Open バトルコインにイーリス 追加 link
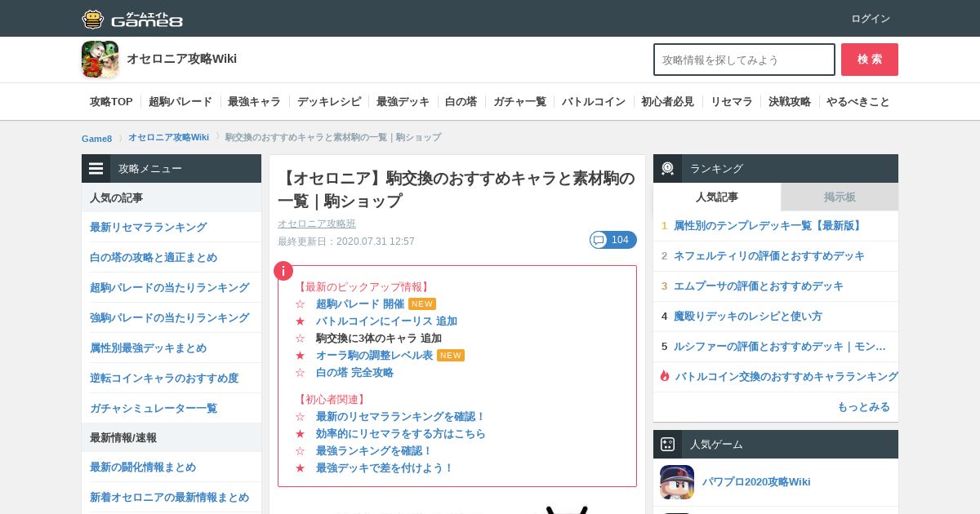Screen dimensions: 980x514 386,321
